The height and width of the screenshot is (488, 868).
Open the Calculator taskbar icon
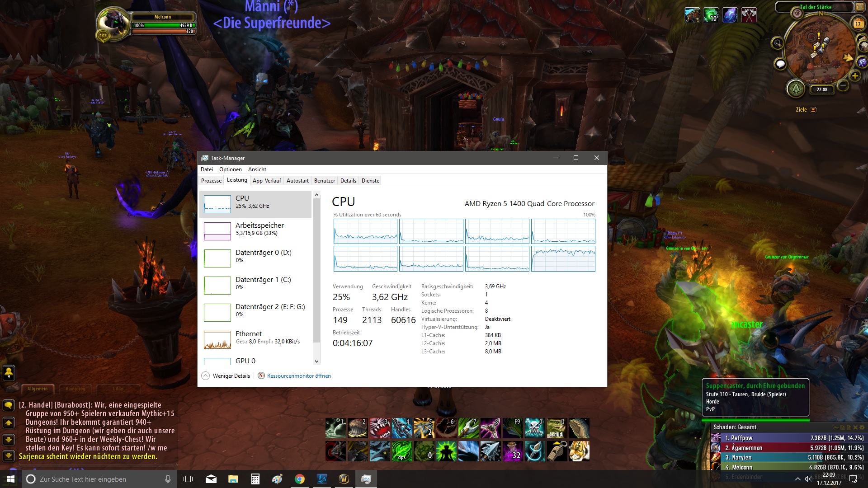[x=255, y=479]
